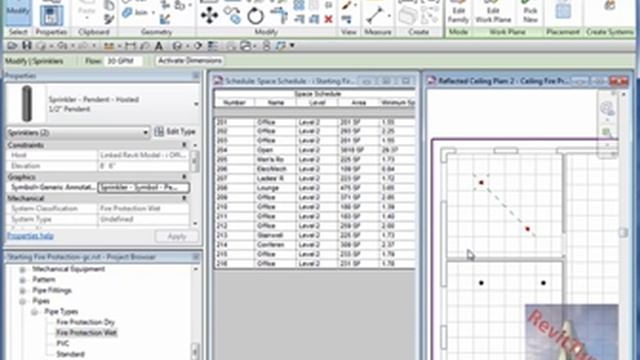This screenshot has height=360, width=640.
Task: Select the PVC pipe type
Action: coord(62,343)
